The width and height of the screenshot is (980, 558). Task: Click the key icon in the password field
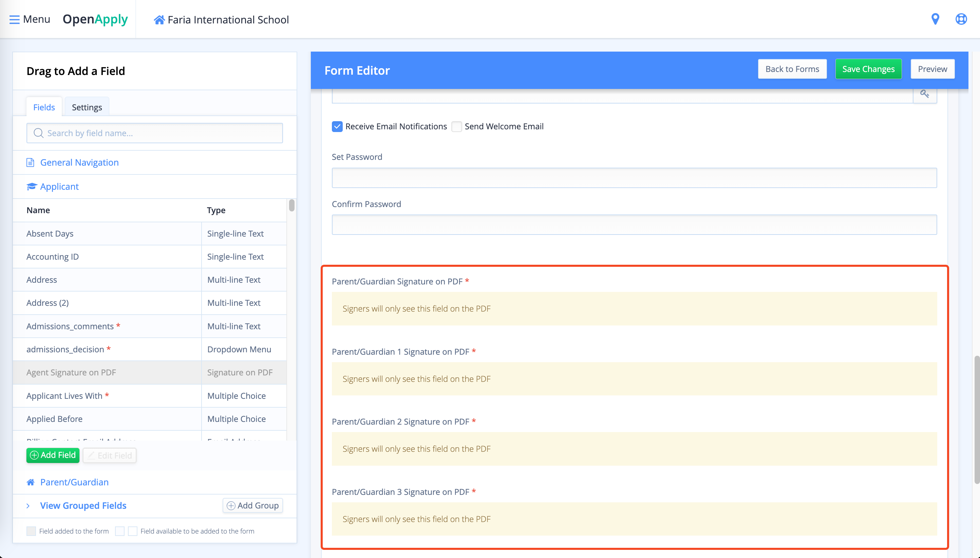click(x=924, y=94)
